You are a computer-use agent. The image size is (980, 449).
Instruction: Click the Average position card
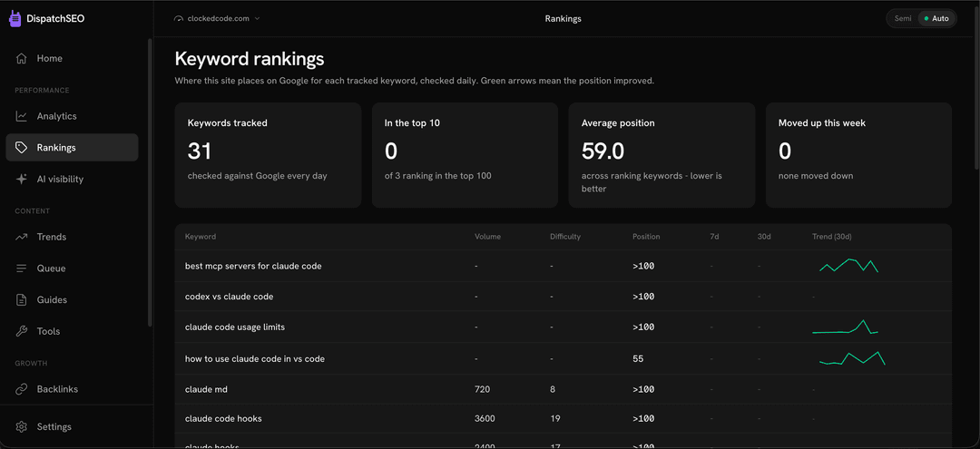pos(661,155)
